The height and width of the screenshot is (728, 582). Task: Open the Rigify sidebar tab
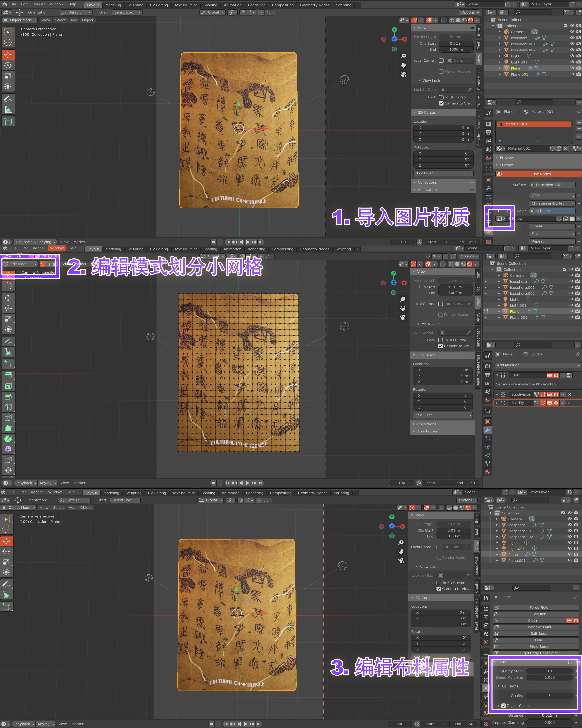click(478, 317)
